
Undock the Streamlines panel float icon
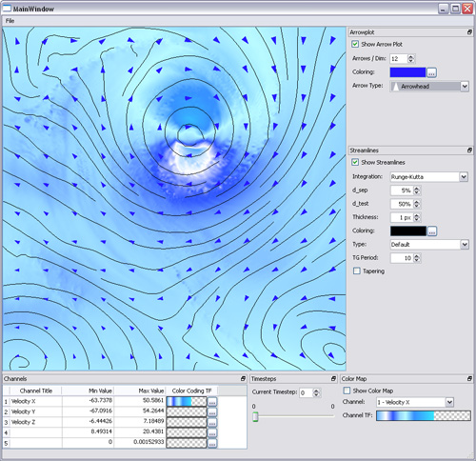(x=469, y=150)
